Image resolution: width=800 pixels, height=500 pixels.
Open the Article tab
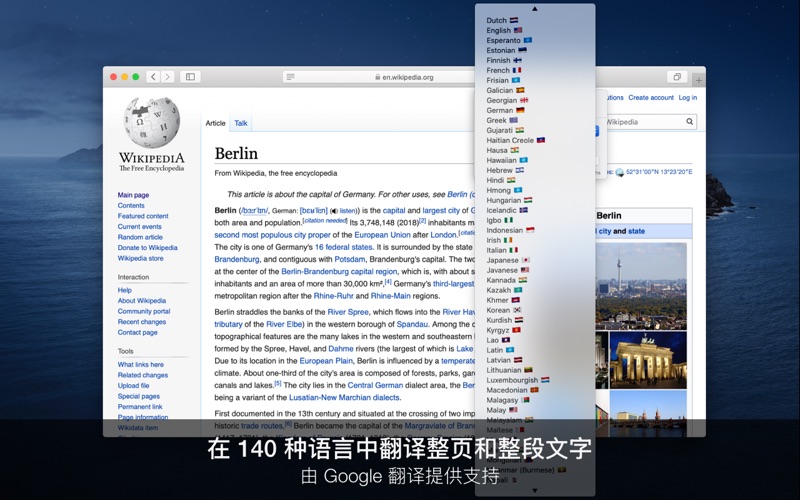point(215,123)
